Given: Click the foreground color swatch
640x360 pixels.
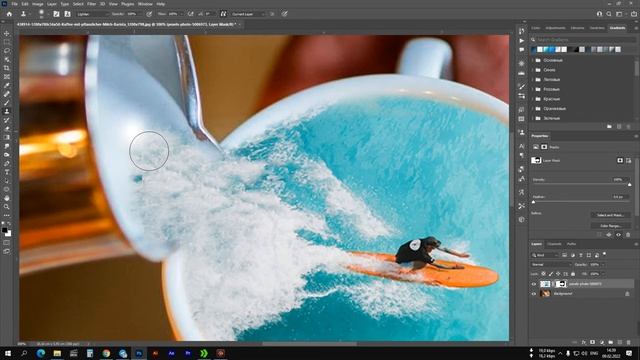Looking at the screenshot, I should click(x=4, y=230).
